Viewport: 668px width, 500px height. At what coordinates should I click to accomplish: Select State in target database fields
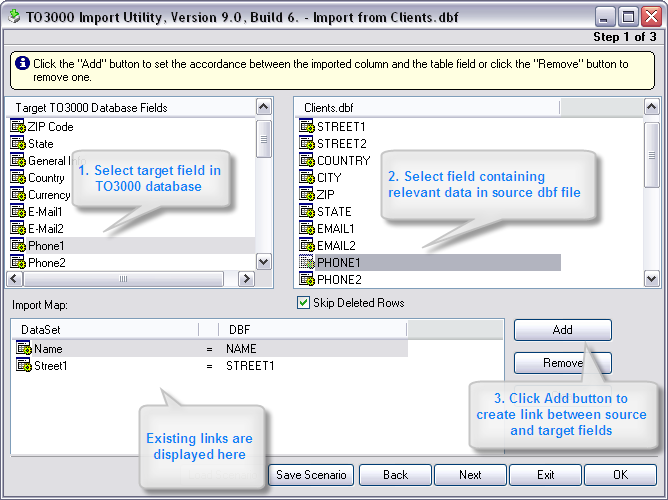[40, 144]
